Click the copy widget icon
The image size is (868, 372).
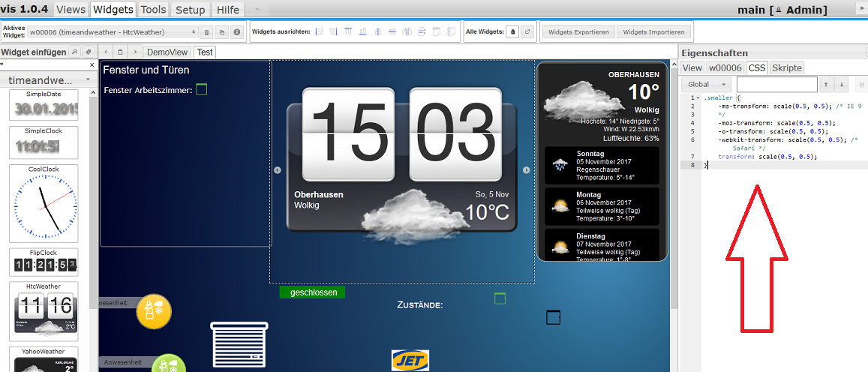tap(221, 32)
